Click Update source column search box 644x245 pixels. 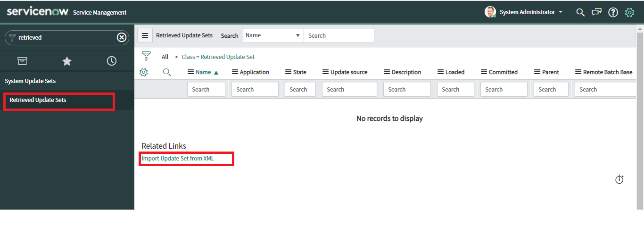click(349, 89)
